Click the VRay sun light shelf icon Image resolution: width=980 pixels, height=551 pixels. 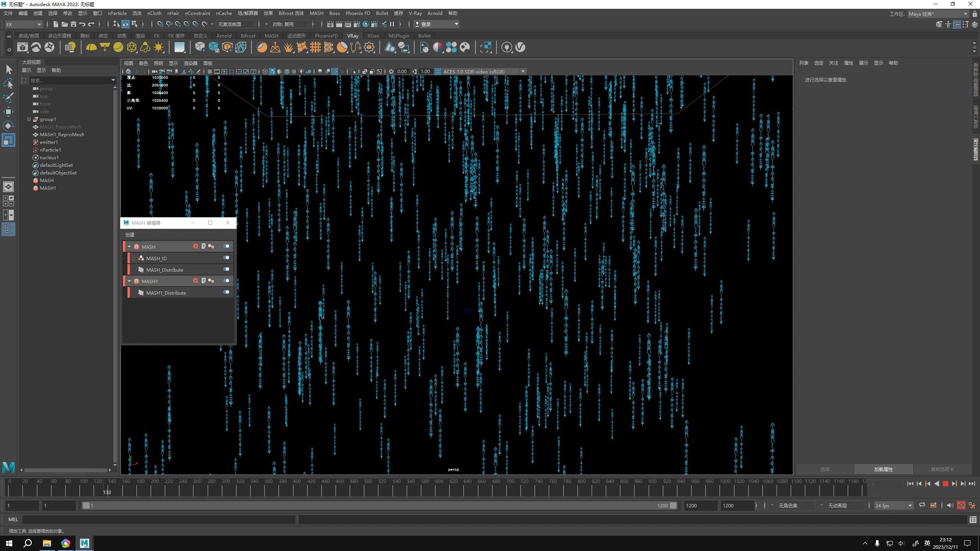point(158,47)
